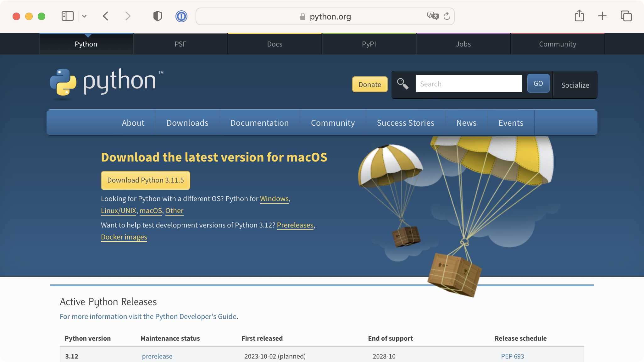This screenshot has height=362, width=644.
Task: Close the window with red button
Action: click(x=16, y=16)
